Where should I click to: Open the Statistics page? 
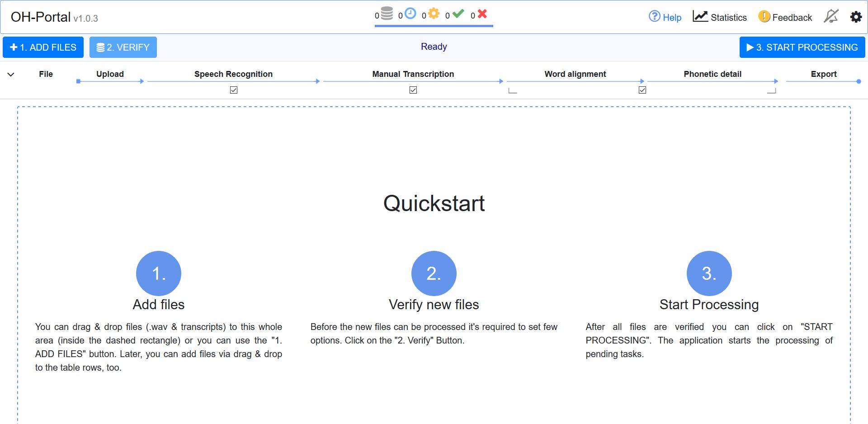(x=720, y=17)
